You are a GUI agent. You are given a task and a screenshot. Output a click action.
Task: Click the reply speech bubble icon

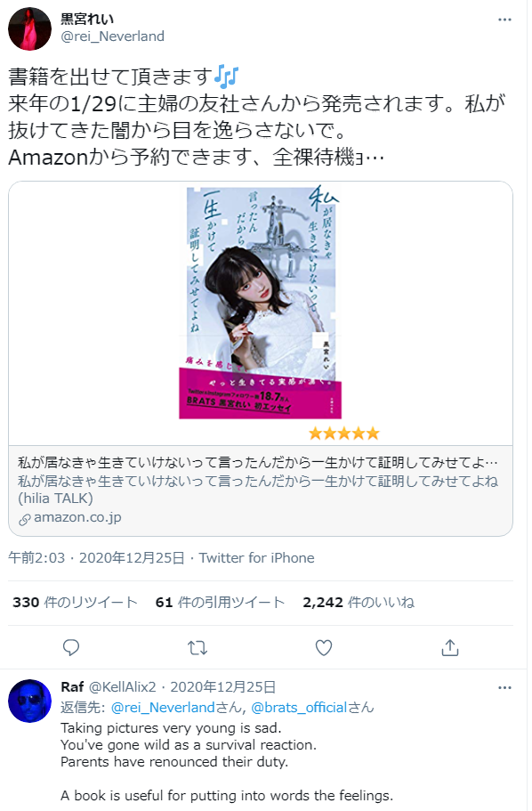(71, 647)
